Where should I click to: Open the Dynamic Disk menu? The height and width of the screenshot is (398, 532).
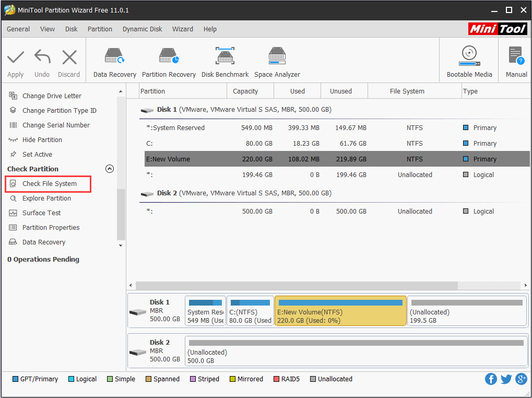142,29
